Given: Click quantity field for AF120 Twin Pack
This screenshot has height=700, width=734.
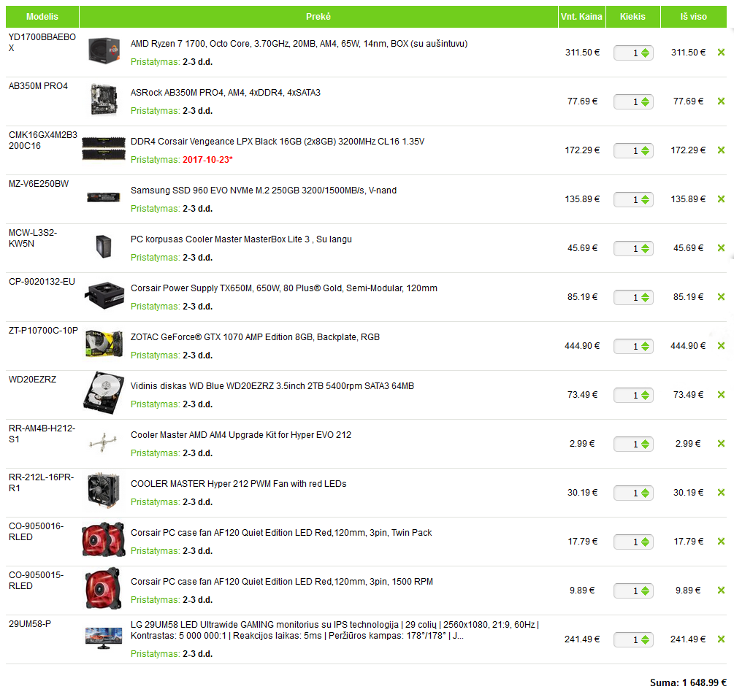Looking at the screenshot, I should click(x=633, y=542).
